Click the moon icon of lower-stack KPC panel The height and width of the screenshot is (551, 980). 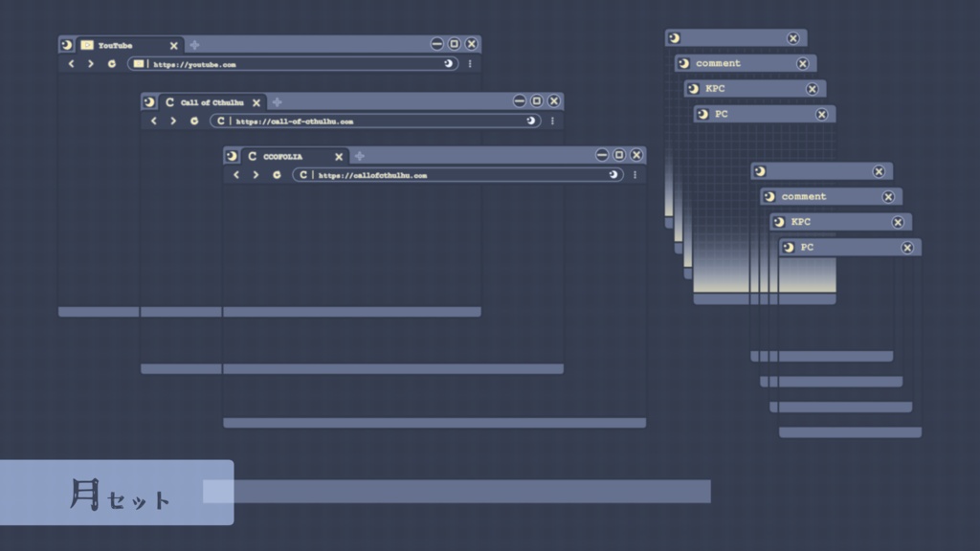[x=778, y=222]
